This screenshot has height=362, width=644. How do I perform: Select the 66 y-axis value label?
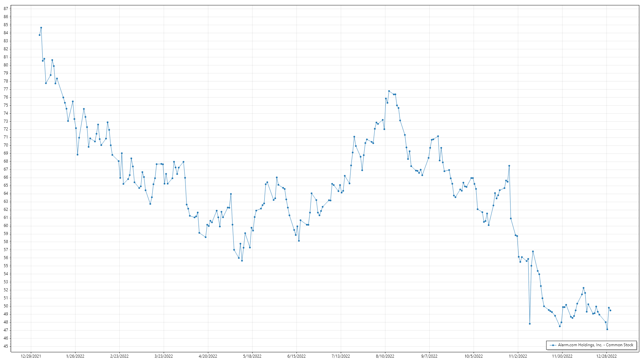[x=6, y=177]
